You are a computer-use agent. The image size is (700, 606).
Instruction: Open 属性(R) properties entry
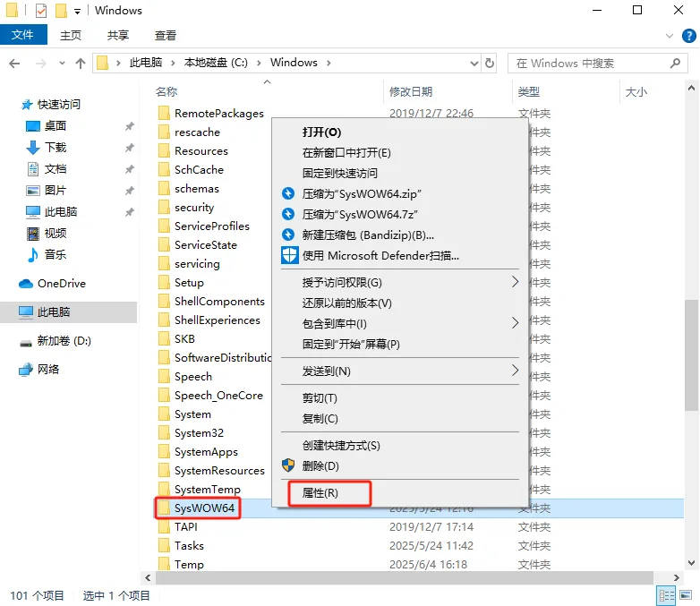[399, 493]
